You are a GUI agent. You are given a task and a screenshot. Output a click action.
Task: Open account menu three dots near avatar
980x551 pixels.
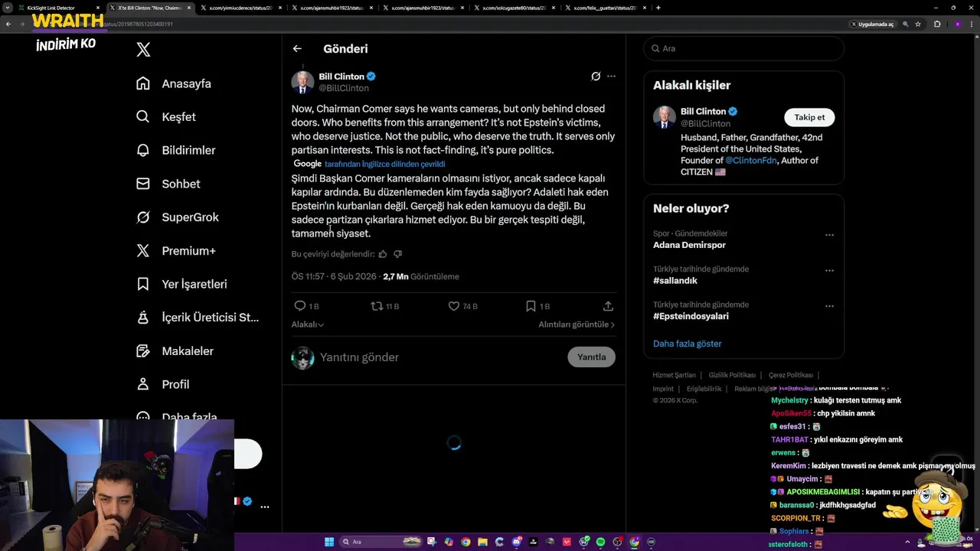(265, 507)
